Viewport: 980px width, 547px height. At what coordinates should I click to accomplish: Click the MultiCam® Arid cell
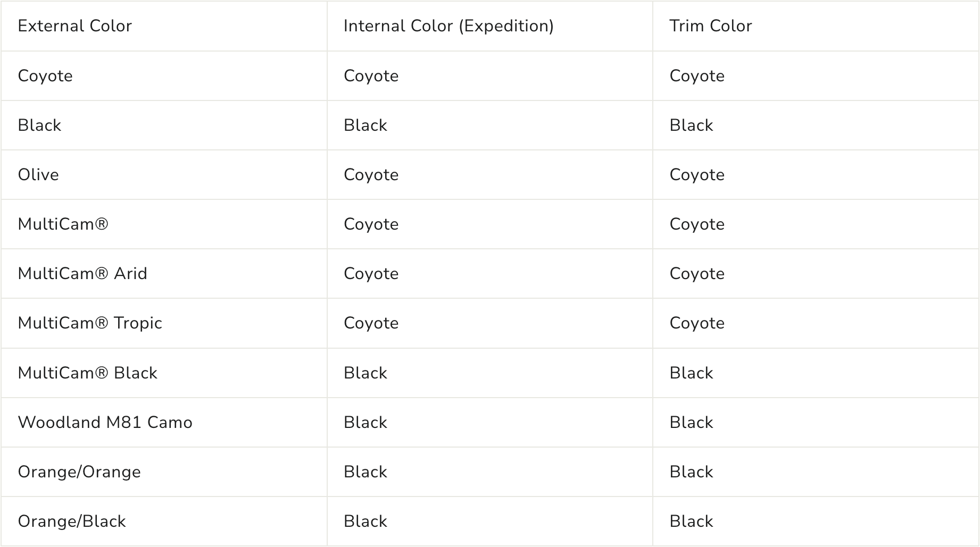point(82,274)
